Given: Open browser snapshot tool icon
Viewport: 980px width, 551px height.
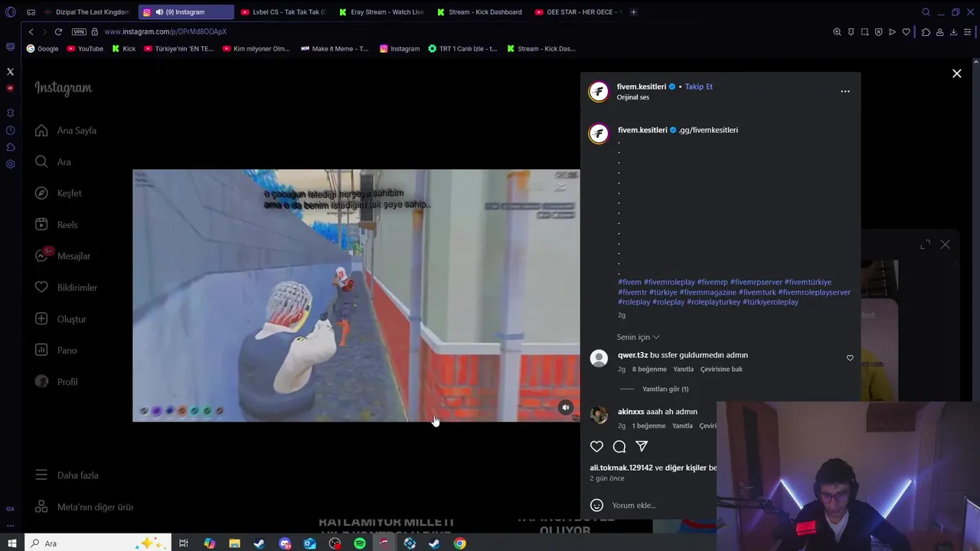Looking at the screenshot, I should 864,32.
